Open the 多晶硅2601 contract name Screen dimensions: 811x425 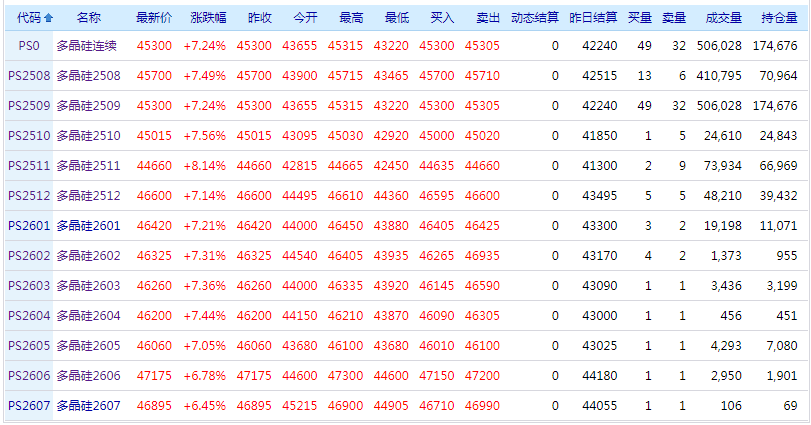(x=88, y=225)
